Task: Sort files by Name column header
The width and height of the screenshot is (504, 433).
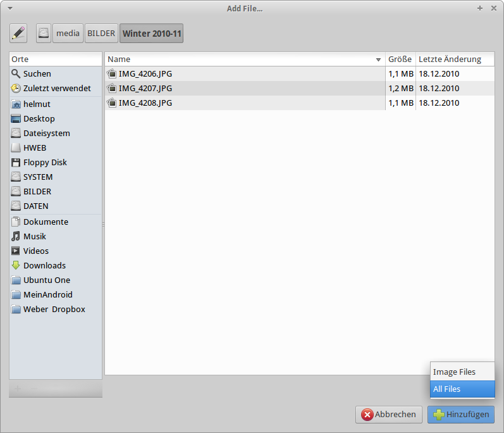Action: pos(245,60)
